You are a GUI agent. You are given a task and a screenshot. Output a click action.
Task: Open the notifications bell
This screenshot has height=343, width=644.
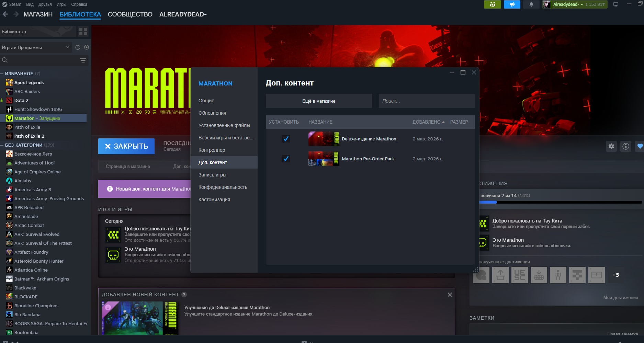tap(531, 4)
